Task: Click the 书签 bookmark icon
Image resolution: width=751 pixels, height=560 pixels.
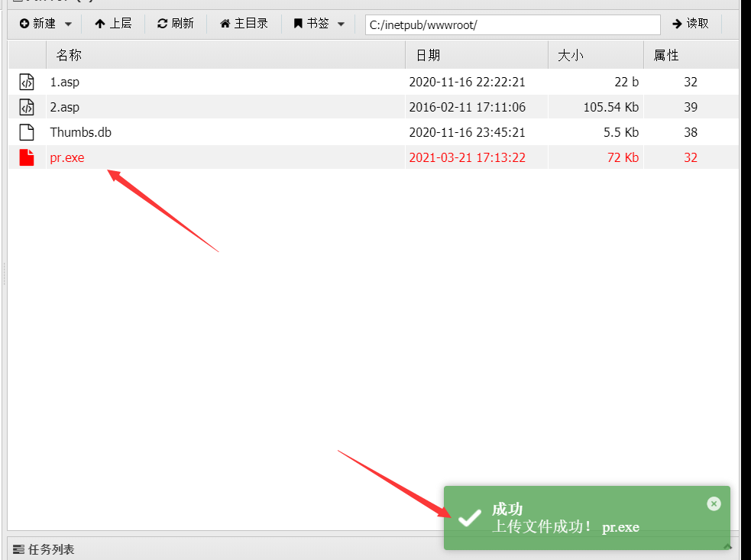Action: [x=298, y=24]
